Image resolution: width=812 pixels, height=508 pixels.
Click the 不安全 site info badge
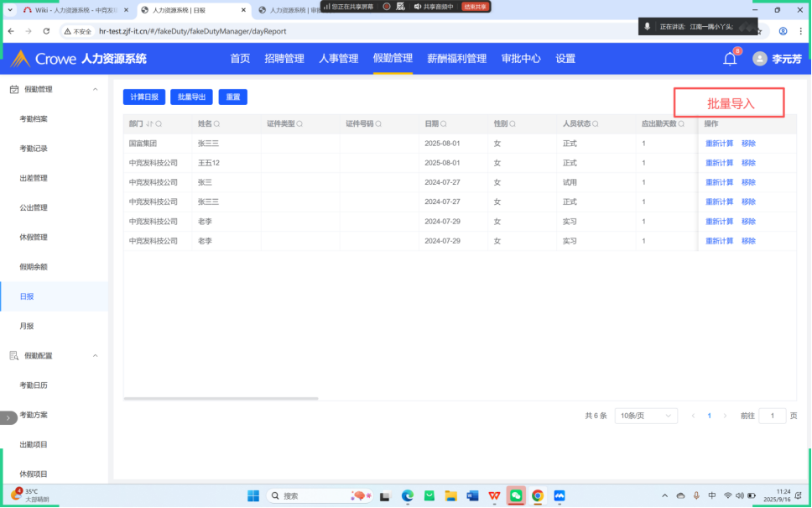(78, 31)
